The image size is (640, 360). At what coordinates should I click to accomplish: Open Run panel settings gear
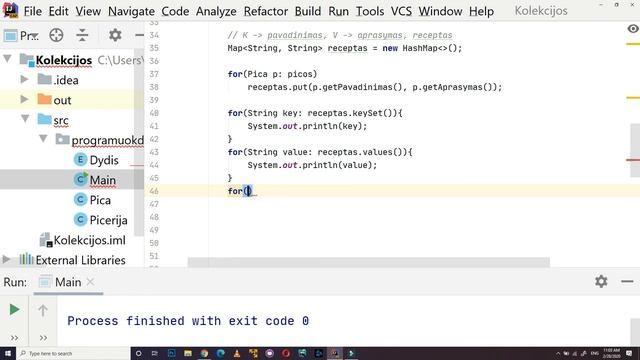coord(601,281)
